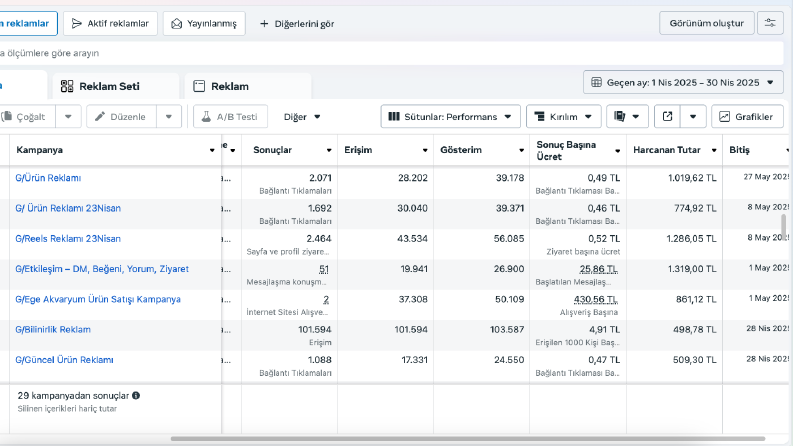Viewport: 793px width, 446px height.
Task: Click the spent amount 509,30 TL
Action: [694, 360]
